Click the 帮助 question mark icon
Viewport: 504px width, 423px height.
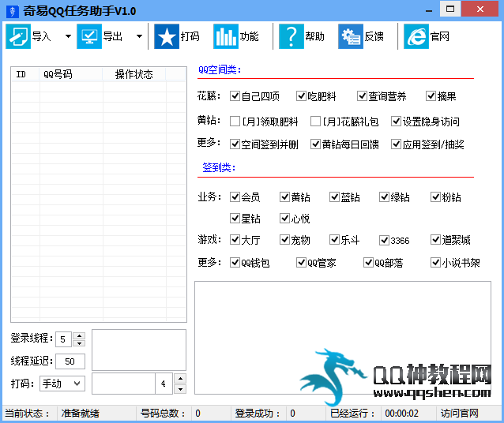coord(291,36)
